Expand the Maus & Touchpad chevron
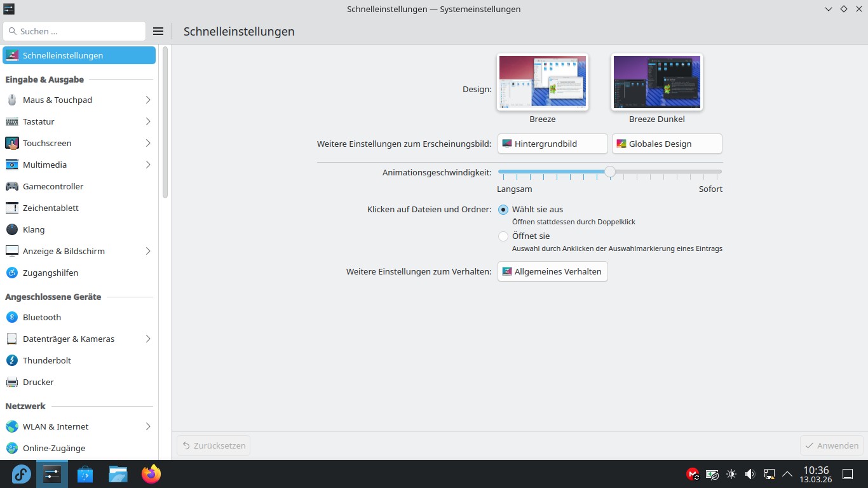 click(147, 100)
